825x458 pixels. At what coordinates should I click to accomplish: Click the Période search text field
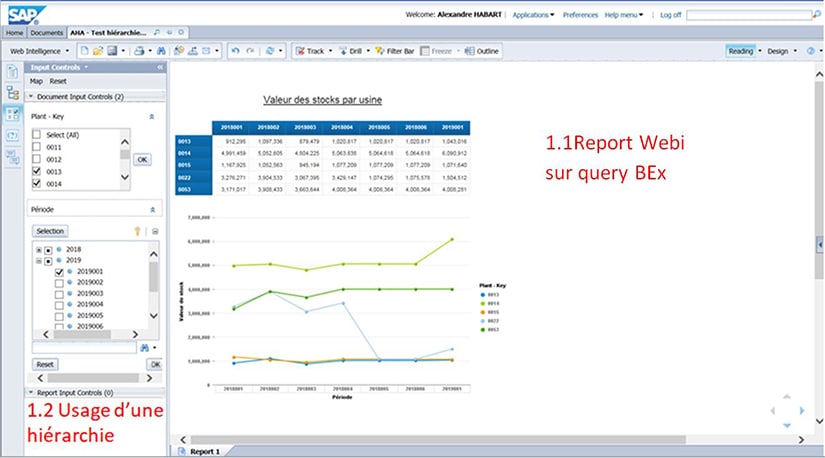[84, 348]
